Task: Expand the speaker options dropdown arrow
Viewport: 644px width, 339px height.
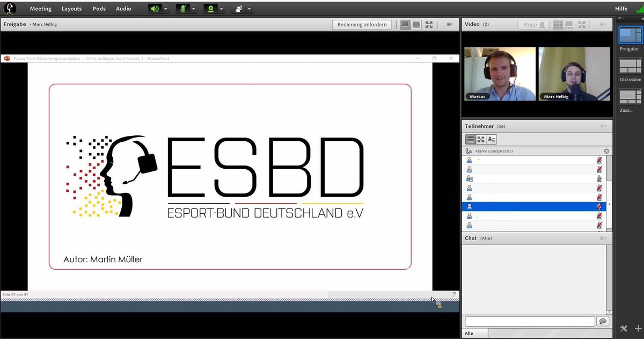Action: coord(165,9)
